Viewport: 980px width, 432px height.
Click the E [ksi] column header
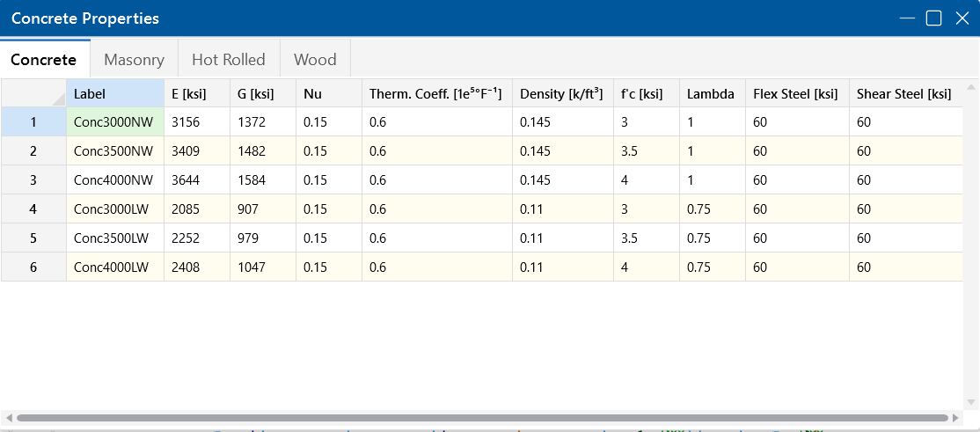[x=197, y=93]
